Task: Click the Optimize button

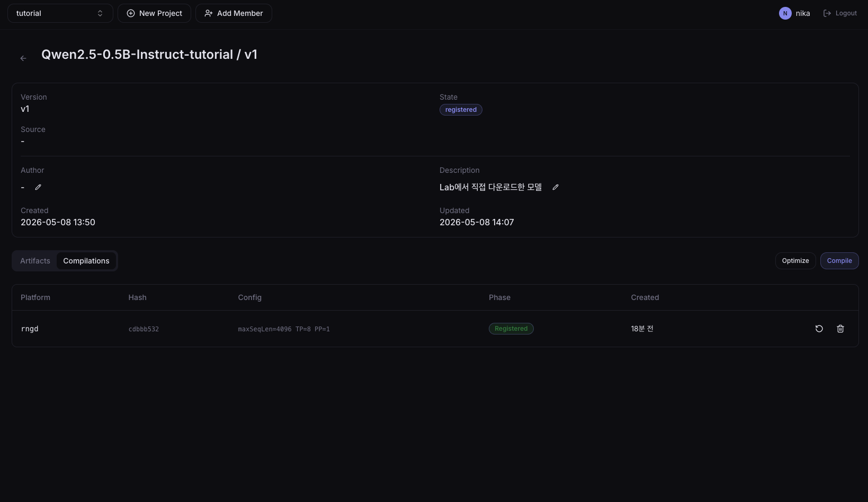Action: 795,261
